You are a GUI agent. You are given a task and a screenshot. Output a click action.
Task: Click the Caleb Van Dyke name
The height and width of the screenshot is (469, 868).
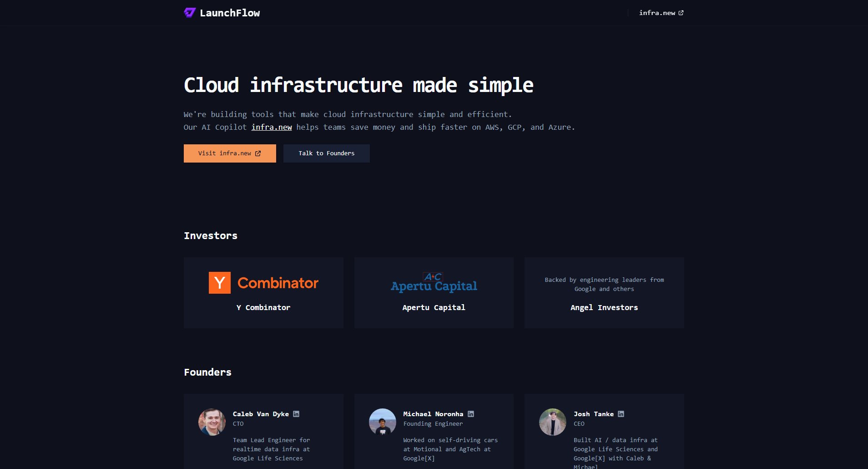point(261,414)
